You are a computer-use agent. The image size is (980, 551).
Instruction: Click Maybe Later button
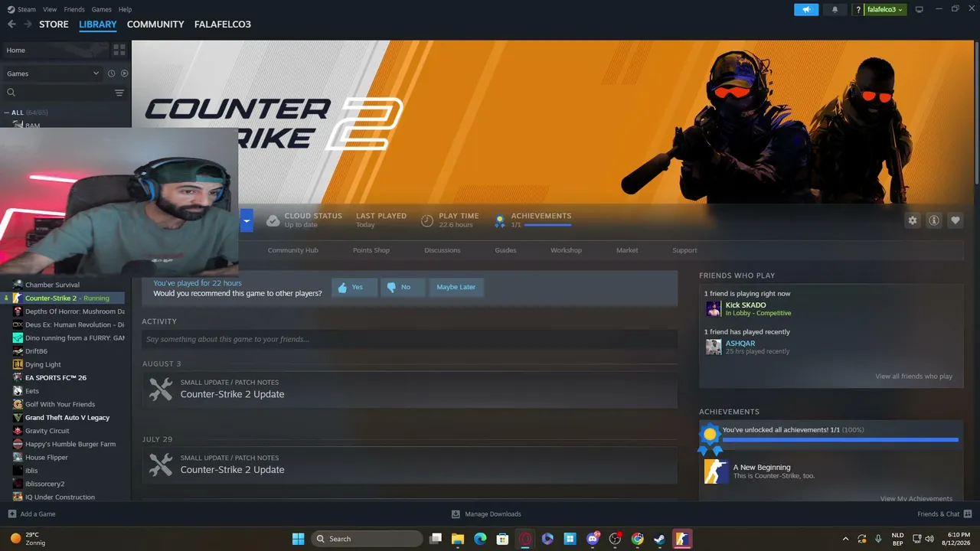456,287
